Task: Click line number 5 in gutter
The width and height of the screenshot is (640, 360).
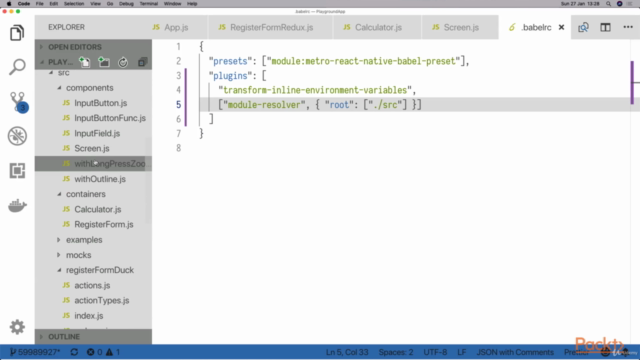Action: (x=178, y=104)
